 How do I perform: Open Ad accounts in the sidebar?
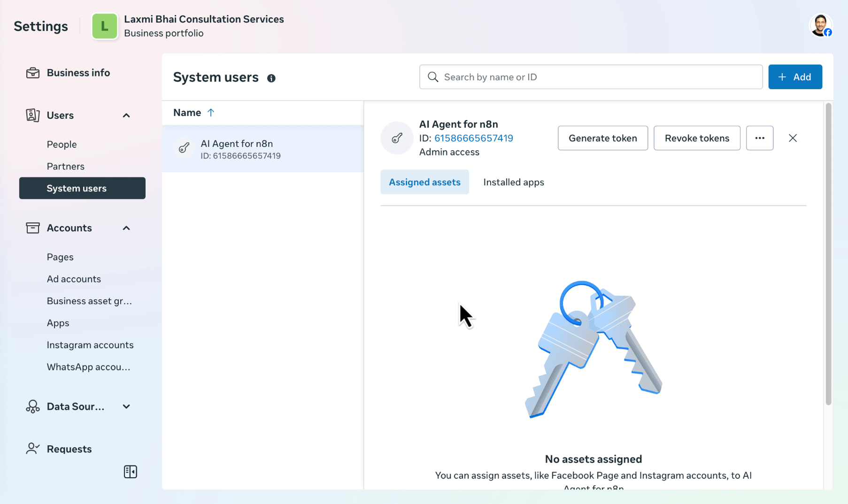pos(74,279)
